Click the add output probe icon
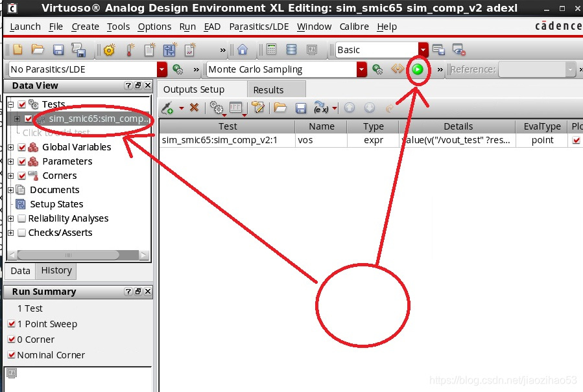The height and width of the screenshot is (392, 583). click(x=167, y=108)
